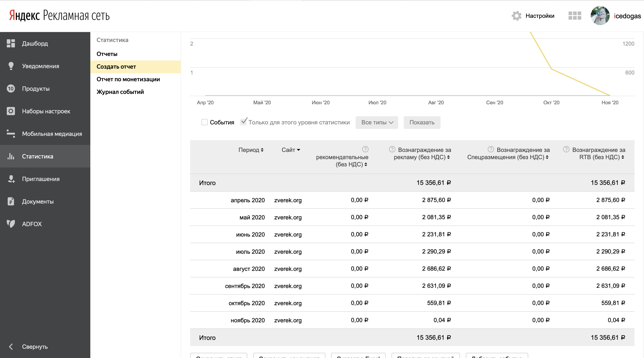Enable the События checkbox
644x358 pixels.
(205, 122)
